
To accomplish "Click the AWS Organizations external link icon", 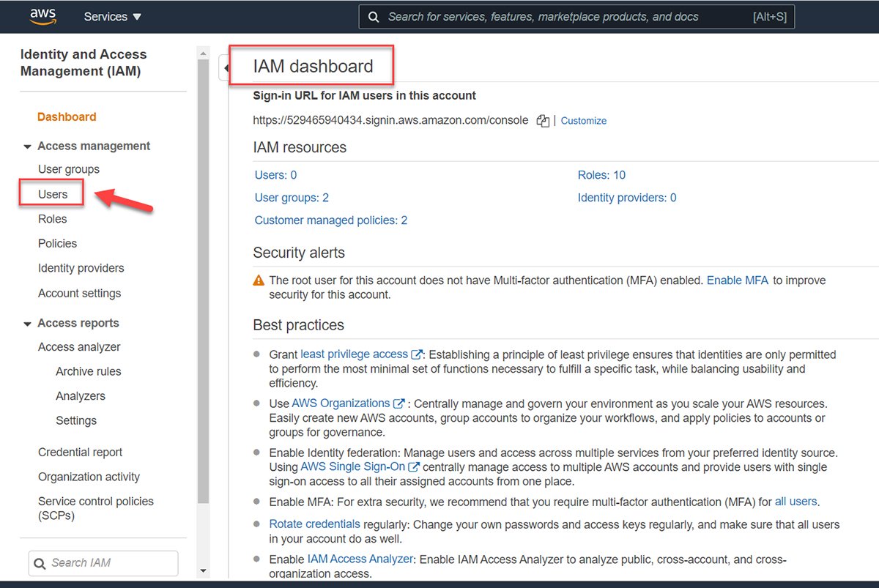I will [x=398, y=403].
